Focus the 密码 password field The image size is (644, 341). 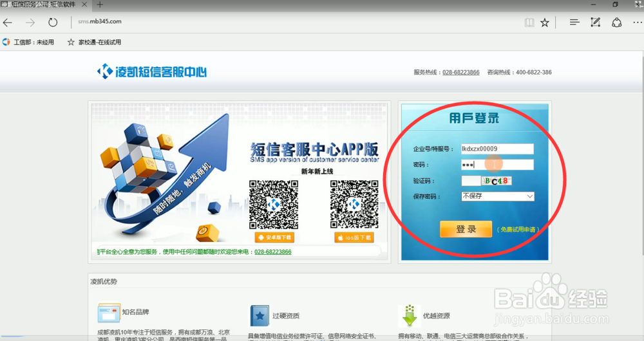(x=497, y=165)
